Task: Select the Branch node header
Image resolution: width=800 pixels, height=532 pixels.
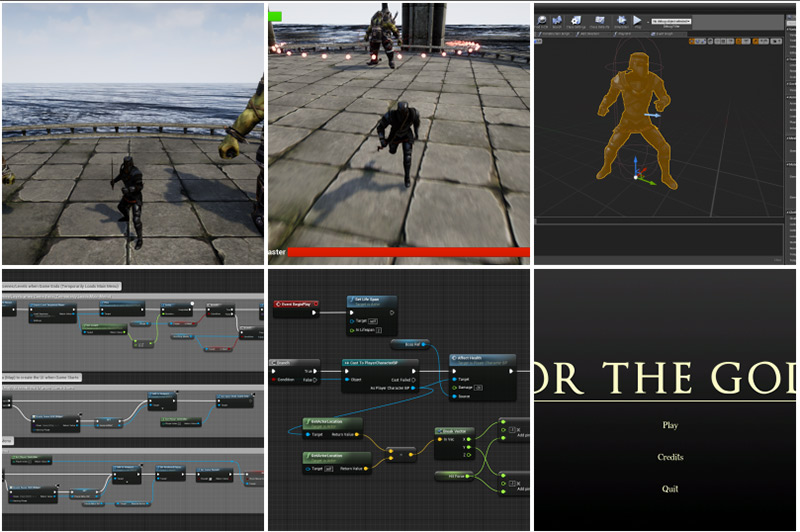Action: pos(294,363)
